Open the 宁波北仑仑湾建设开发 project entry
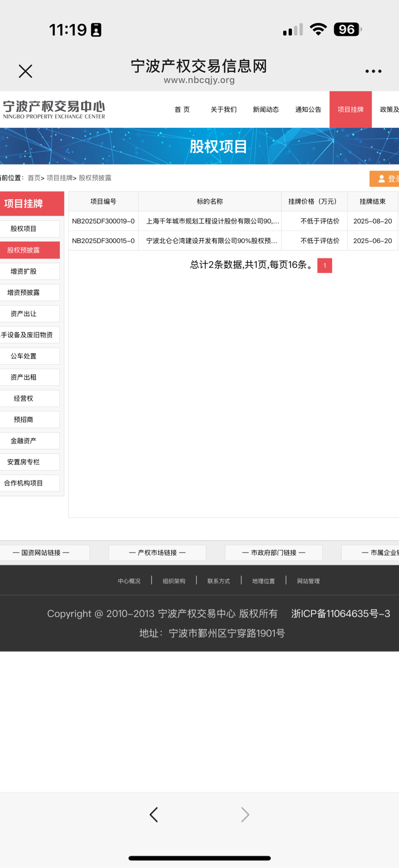 click(212, 241)
